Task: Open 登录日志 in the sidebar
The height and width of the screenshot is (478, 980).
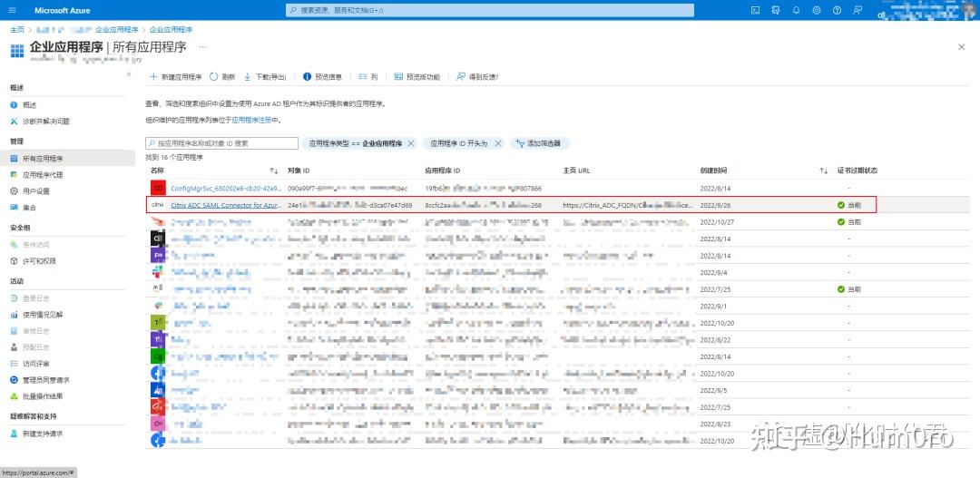Action: tap(30, 298)
